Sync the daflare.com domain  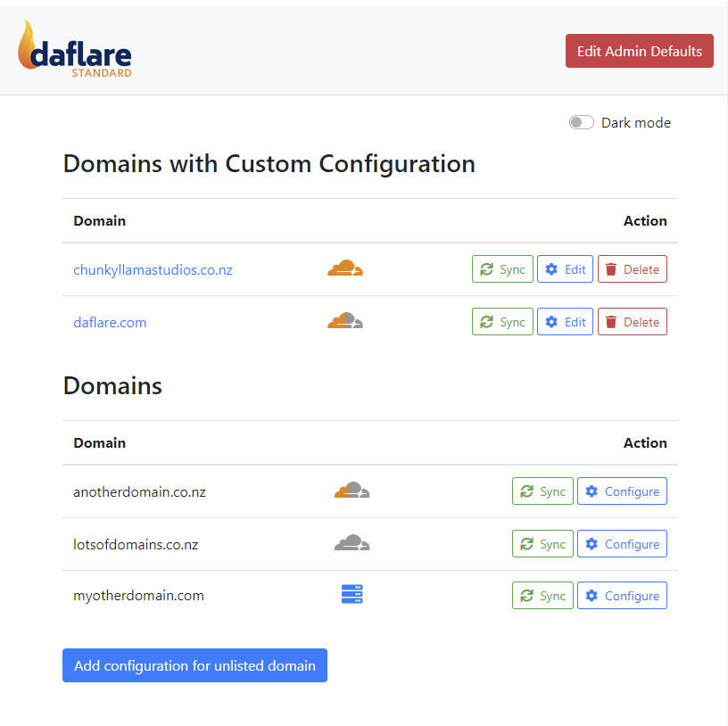point(502,322)
